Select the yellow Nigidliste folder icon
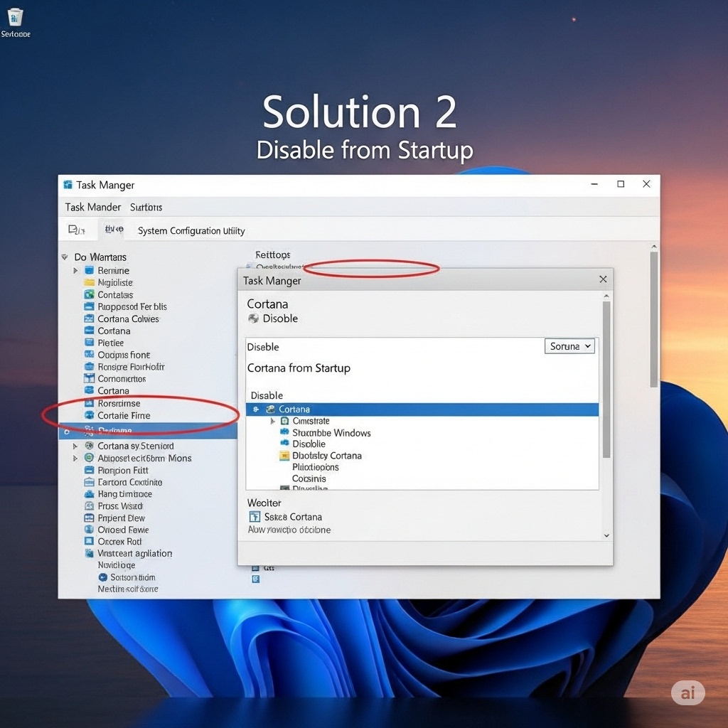The height and width of the screenshot is (728, 728). pos(89,282)
